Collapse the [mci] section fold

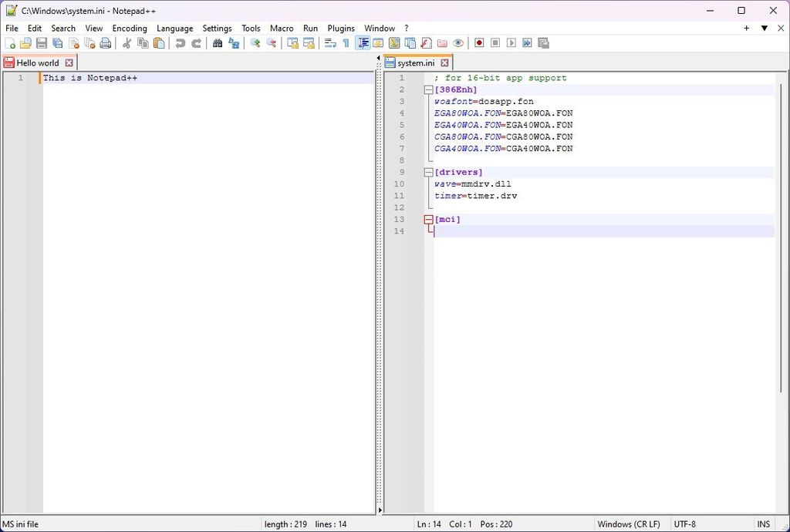tap(429, 219)
